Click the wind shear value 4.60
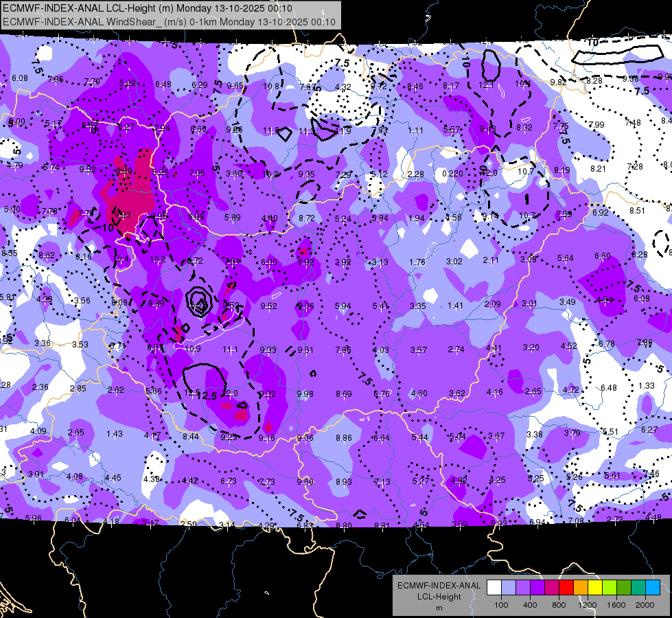 (419, 393)
